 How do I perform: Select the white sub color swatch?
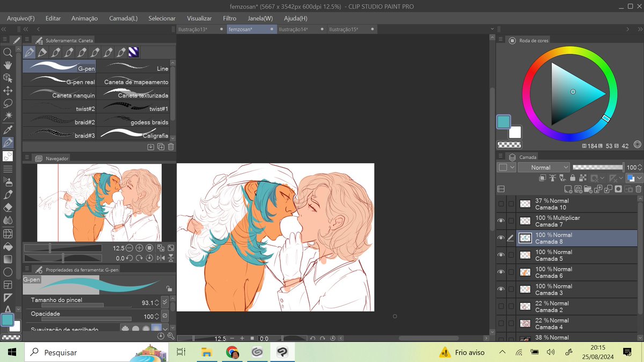click(x=516, y=132)
